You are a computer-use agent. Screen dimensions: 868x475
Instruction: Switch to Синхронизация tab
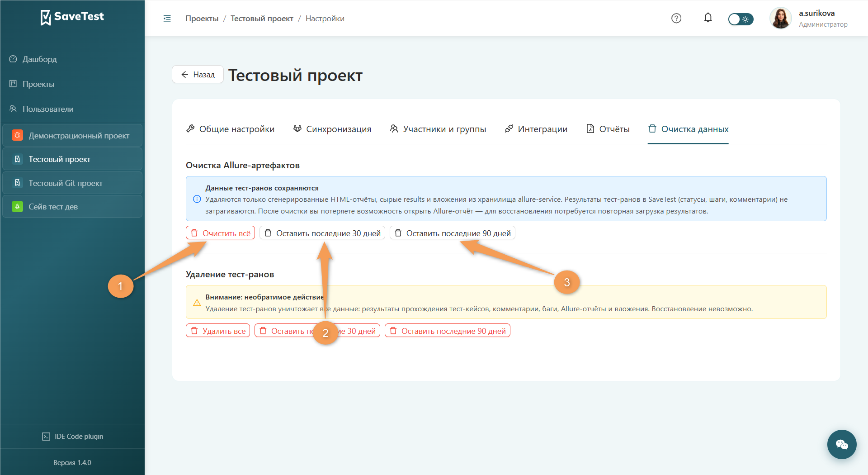tap(332, 129)
